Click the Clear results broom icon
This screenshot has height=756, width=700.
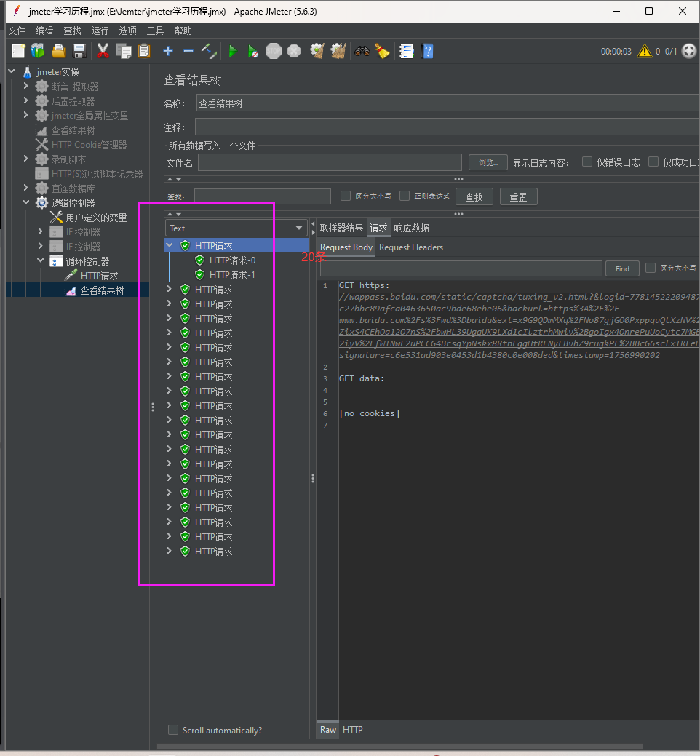coord(317,51)
